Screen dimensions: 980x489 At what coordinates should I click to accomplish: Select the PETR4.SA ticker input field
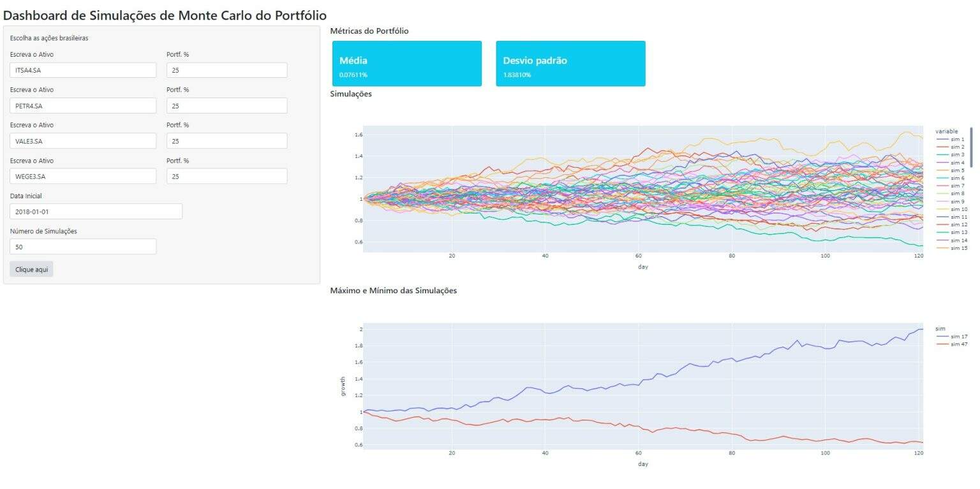coord(82,105)
